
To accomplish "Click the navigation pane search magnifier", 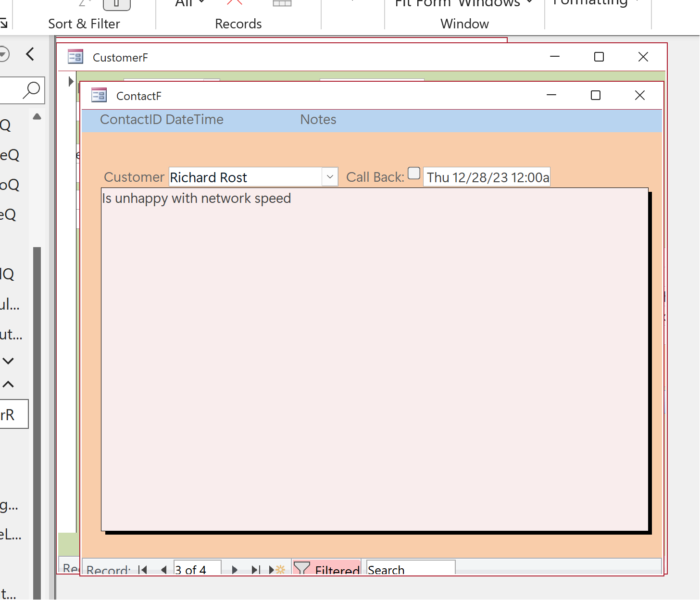I will tap(31, 90).
